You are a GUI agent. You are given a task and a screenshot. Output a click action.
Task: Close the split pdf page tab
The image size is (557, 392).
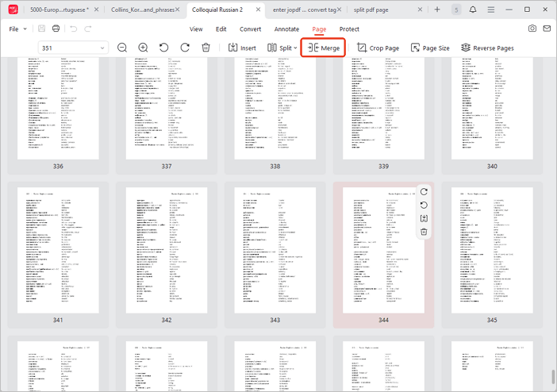pyautogui.click(x=420, y=10)
